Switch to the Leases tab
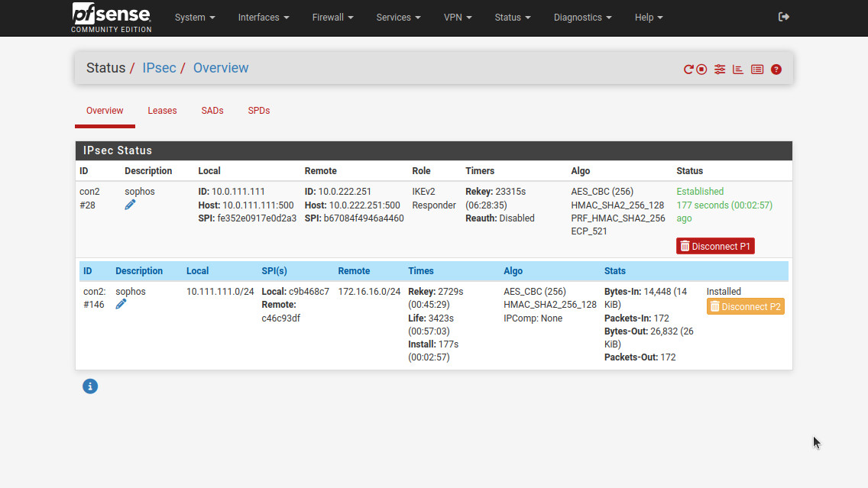 [x=162, y=111]
